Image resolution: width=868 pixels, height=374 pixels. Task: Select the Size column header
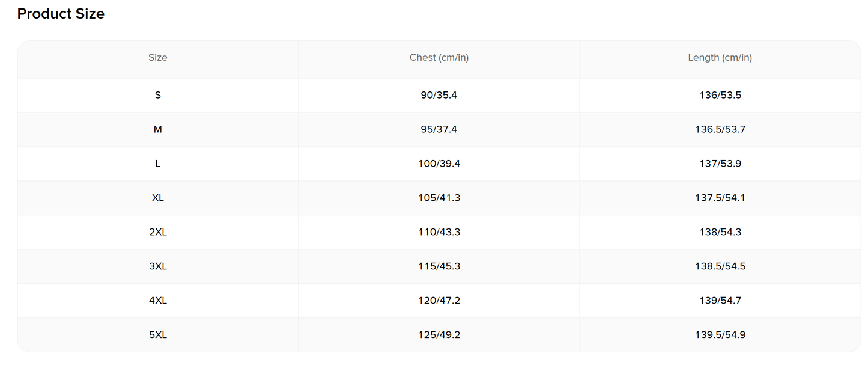(x=158, y=58)
